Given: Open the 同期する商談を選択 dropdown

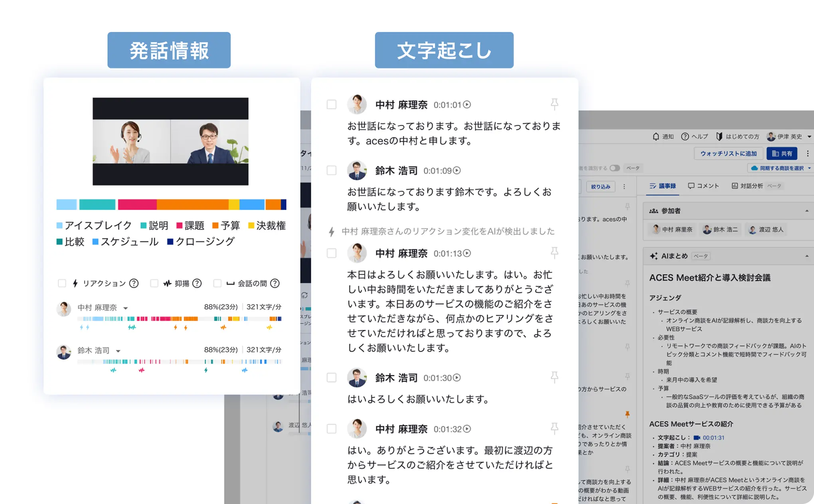Looking at the screenshot, I should (780, 168).
